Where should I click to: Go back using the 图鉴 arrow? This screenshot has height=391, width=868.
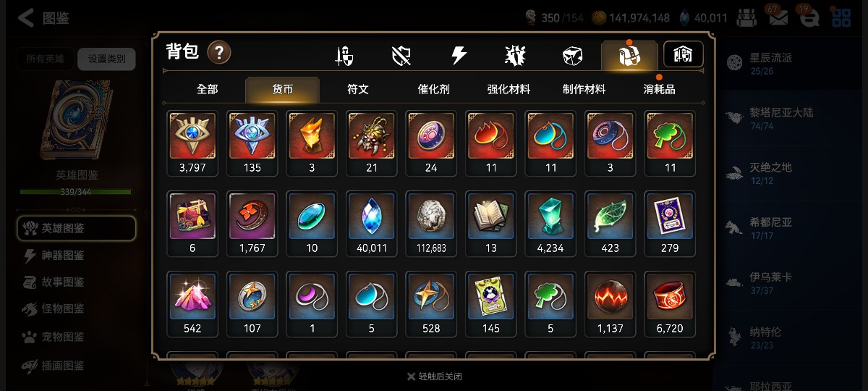(x=43, y=18)
